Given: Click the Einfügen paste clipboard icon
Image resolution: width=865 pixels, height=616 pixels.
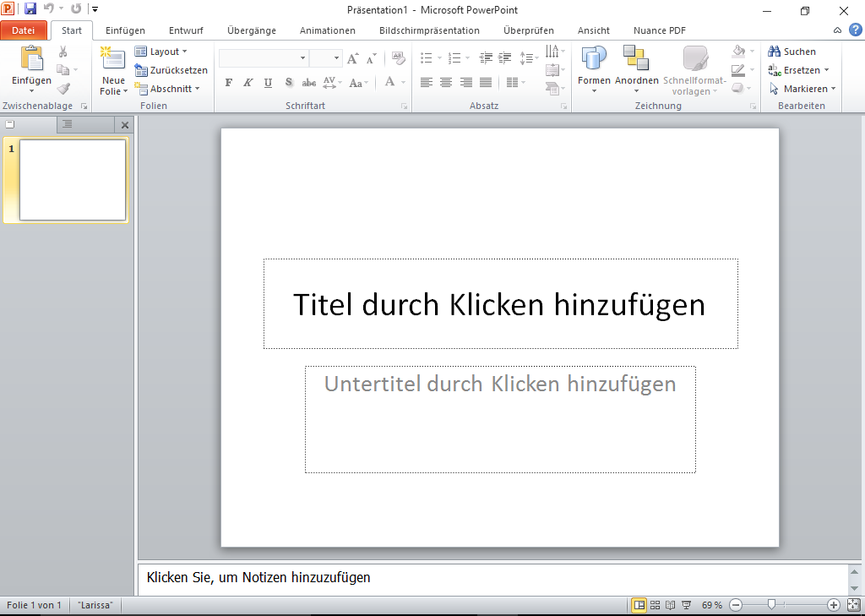Looking at the screenshot, I should point(31,59).
